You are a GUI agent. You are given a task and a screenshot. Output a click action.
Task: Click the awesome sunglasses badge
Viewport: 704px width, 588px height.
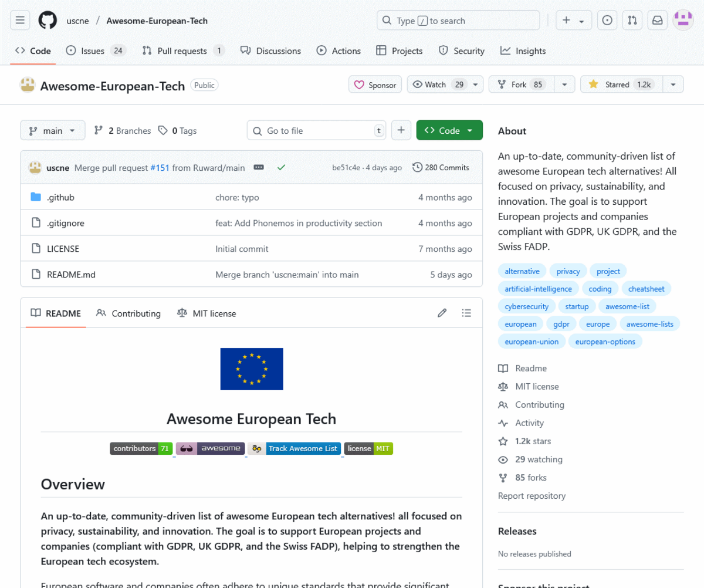click(210, 448)
